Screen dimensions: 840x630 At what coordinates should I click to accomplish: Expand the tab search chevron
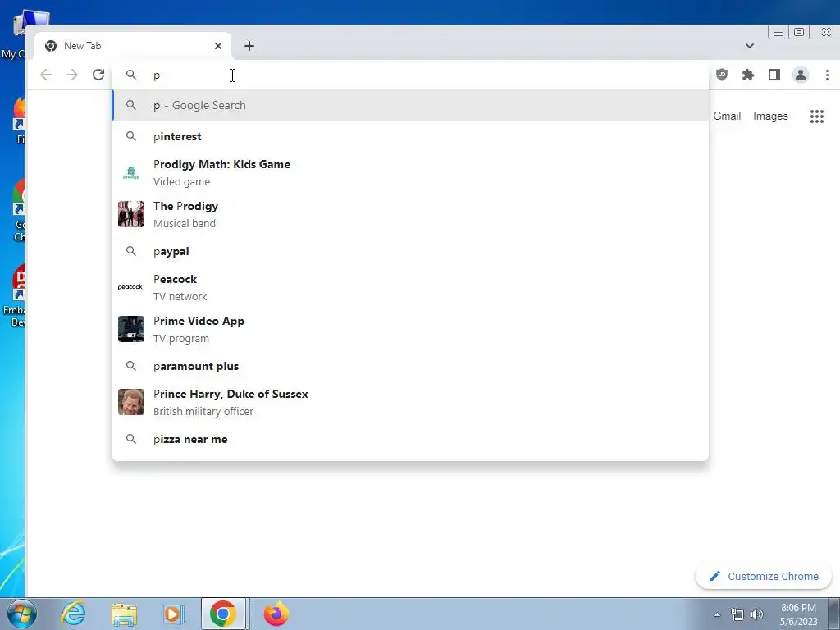coord(750,46)
